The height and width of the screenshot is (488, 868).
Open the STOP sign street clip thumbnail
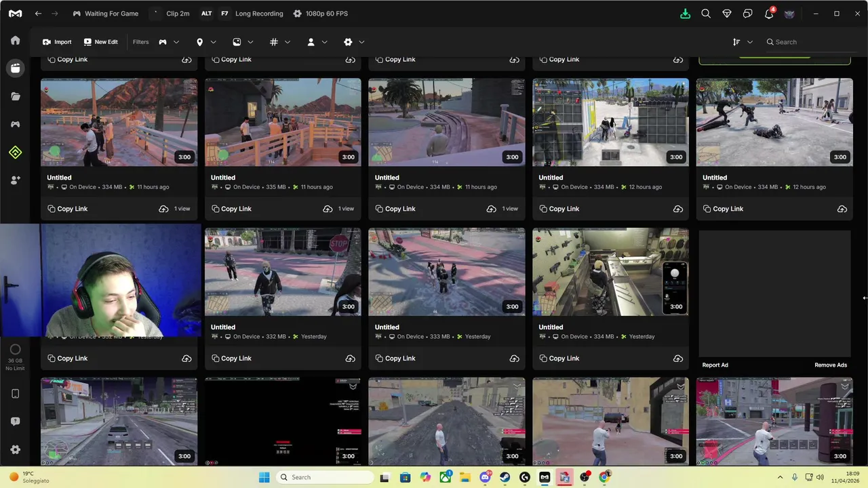click(x=283, y=272)
